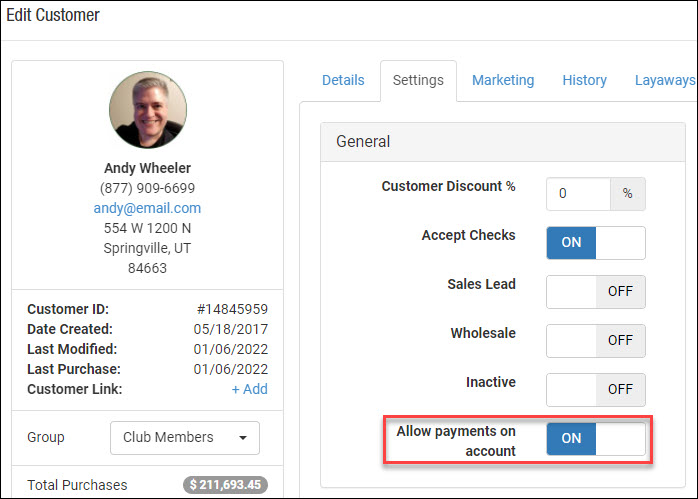Viewport: 698px width, 499px height.
Task: Click the Date Created value 05/18/2017
Action: pos(231,329)
